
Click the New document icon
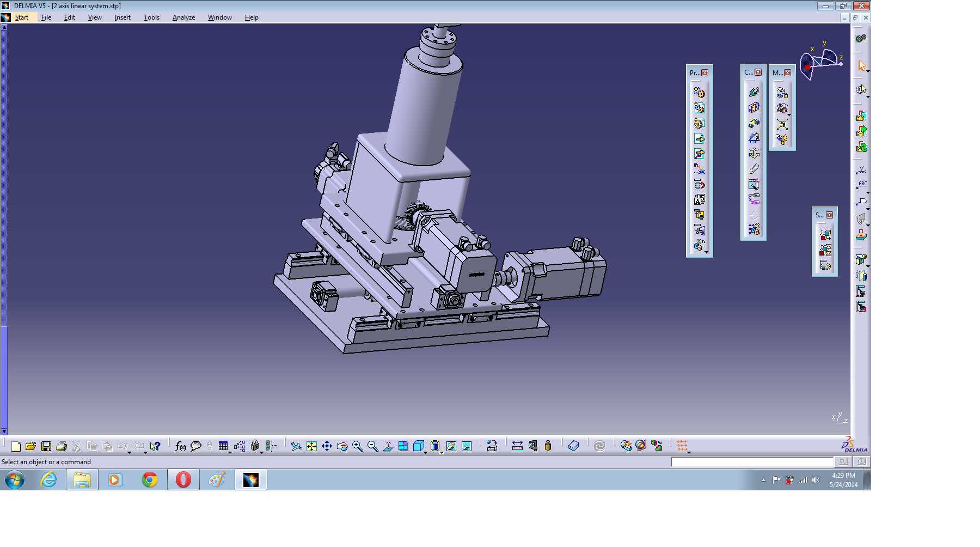[16, 446]
